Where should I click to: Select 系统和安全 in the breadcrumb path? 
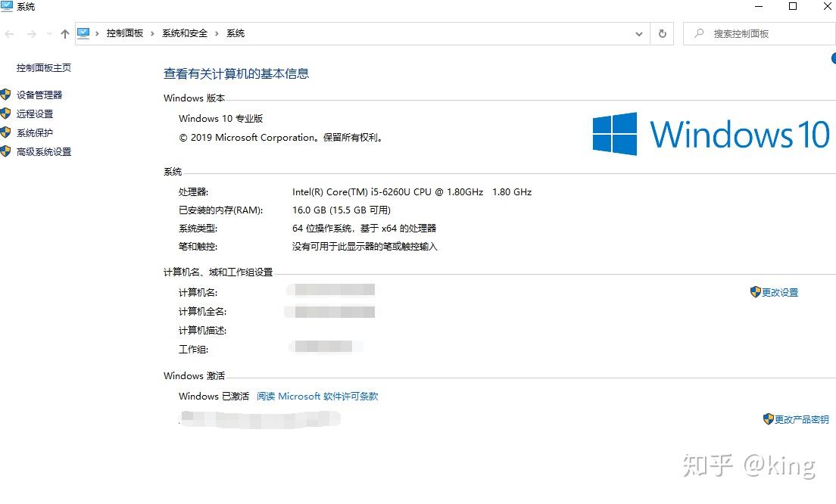point(185,33)
